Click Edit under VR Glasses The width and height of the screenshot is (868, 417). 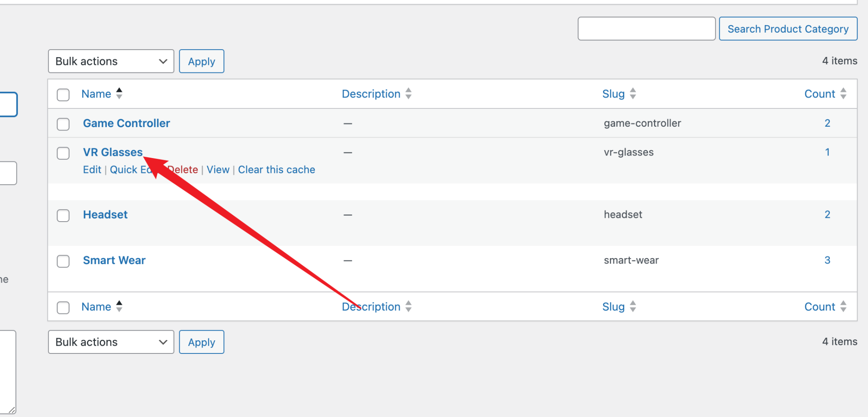tap(92, 170)
